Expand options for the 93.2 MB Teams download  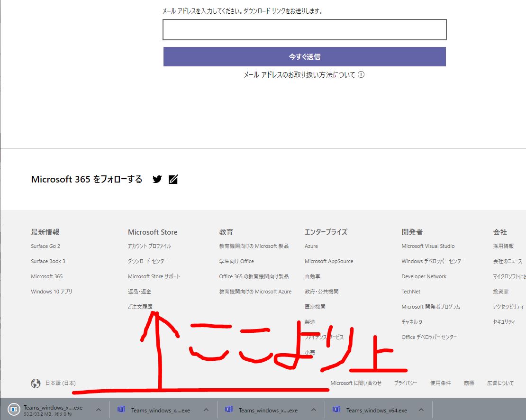[x=99, y=410]
